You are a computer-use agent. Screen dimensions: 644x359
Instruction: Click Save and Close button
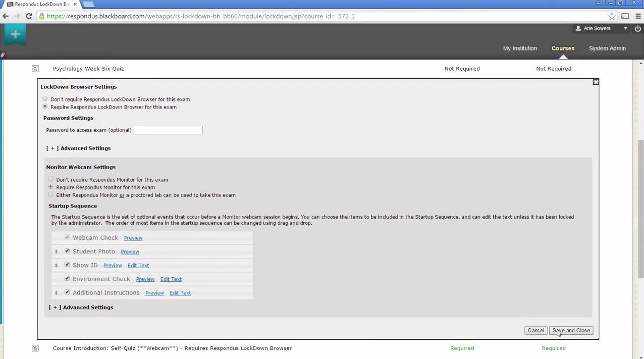click(571, 330)
